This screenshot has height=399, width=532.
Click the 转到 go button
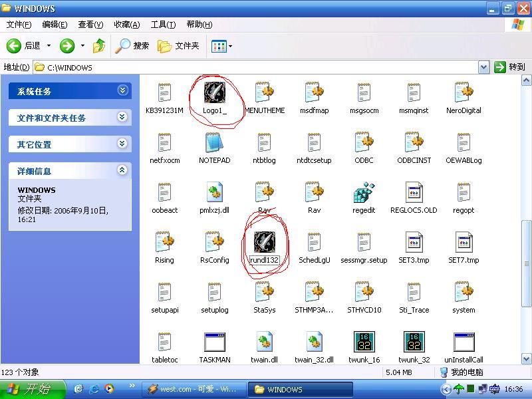pos(509,67)
